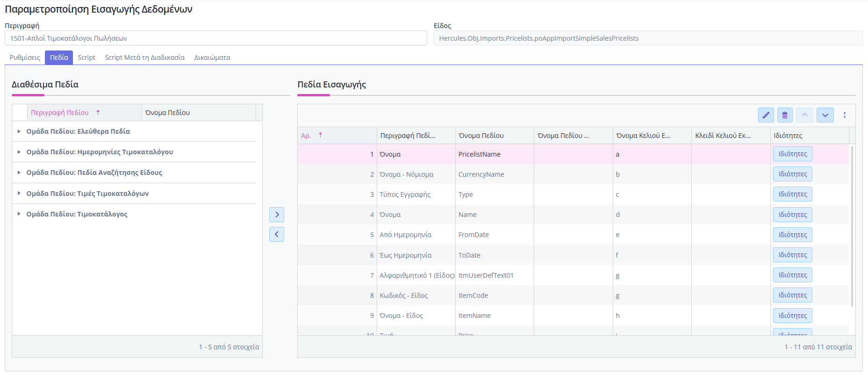The width and height of the screenshot is (868, 375).
Task: Expand group Πεδία Αναζήτησης Είδους
Action: point(19,173)
